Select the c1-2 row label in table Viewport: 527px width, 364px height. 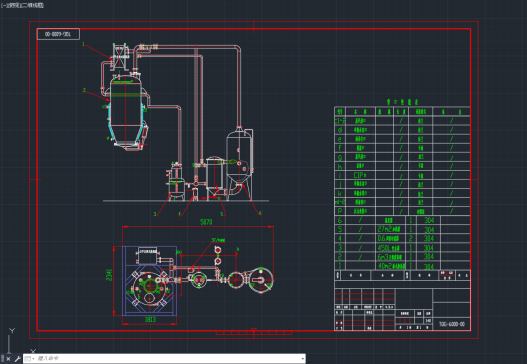coord(340,121)
